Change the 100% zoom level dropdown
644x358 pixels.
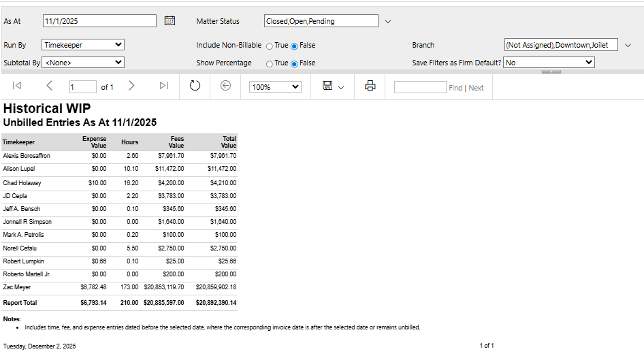point(276,87)
